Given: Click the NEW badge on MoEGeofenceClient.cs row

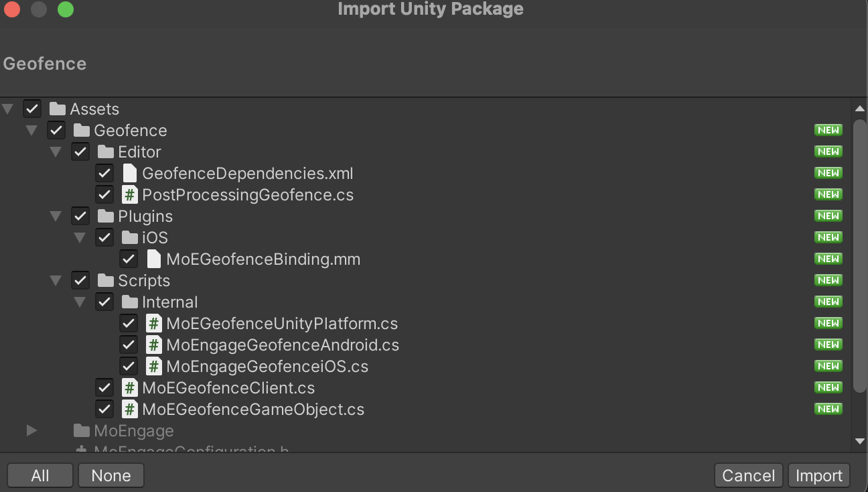Looking at the screenshot, I should 828,387.
